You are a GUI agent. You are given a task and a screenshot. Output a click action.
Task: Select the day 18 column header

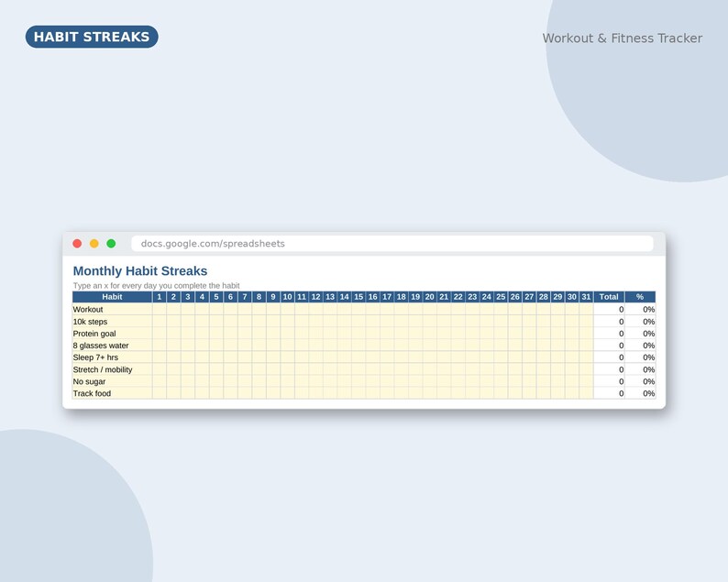pos(402,297)
